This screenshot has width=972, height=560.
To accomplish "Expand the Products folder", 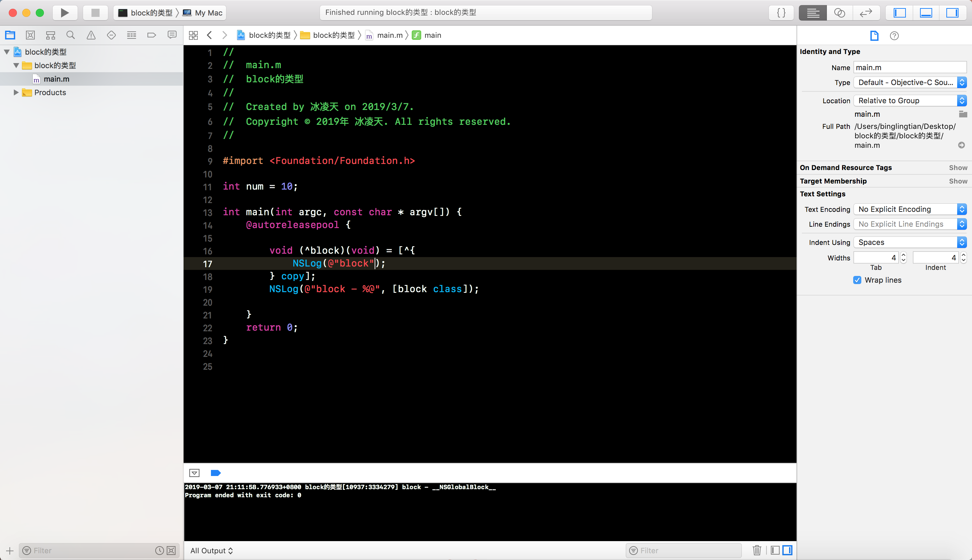I will (x=16, y=92).
